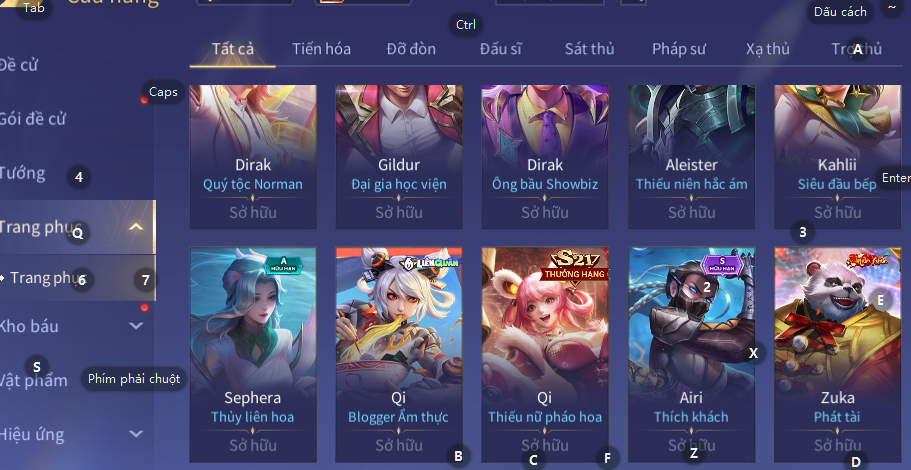Switch to the Sát thủ tab
The width and height of the screenshot is (911, 470).
click(x=590, y=49)
